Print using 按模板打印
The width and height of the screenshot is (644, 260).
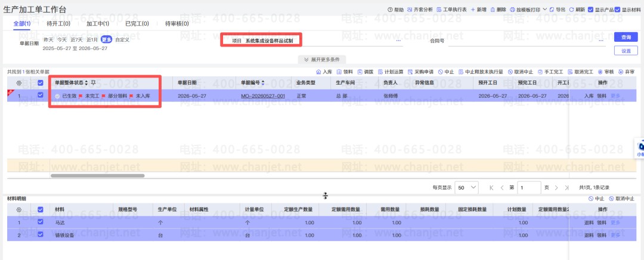tap(525, 10)
